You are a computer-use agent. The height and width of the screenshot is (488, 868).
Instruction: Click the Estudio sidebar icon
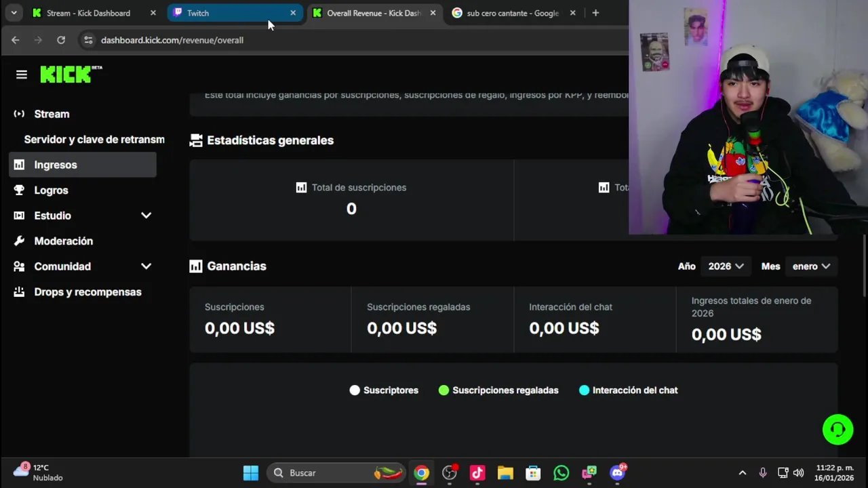pos(19,216)
